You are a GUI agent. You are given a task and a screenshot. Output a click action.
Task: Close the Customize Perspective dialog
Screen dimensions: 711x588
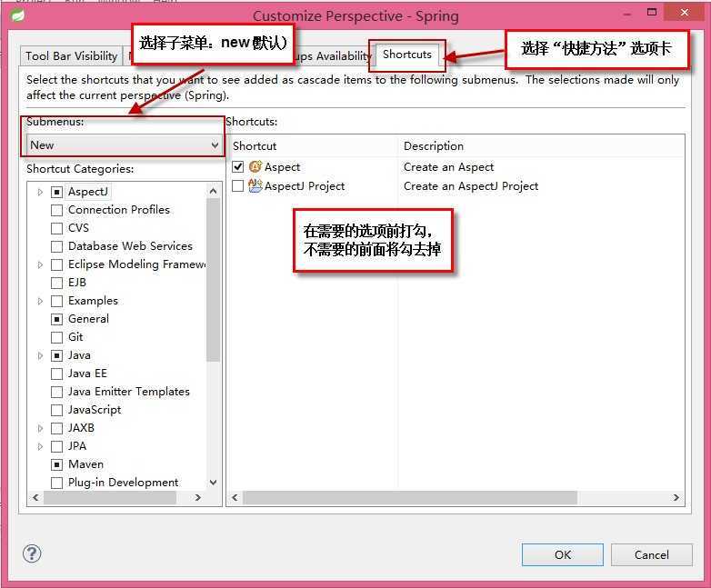click(x=684, y=12)
